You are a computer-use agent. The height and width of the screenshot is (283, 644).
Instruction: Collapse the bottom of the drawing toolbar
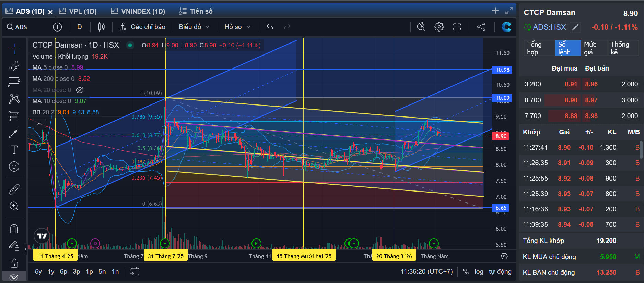point(14,277)
